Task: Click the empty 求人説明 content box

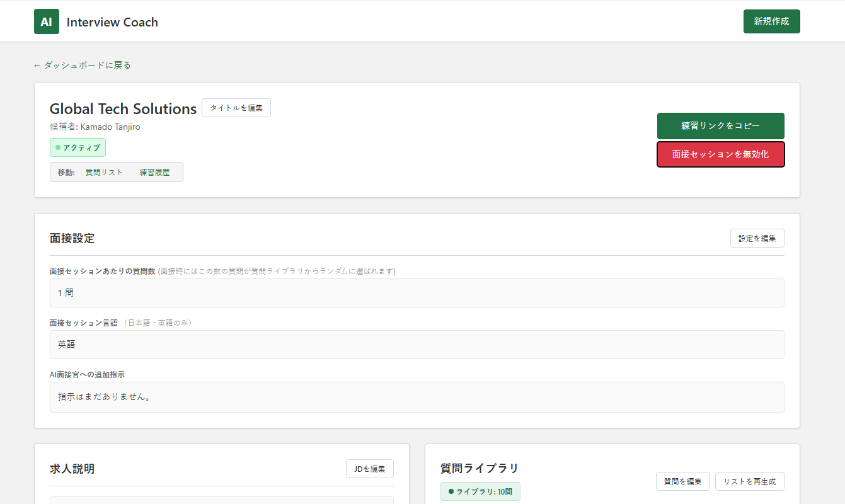Action: (221, 501)
